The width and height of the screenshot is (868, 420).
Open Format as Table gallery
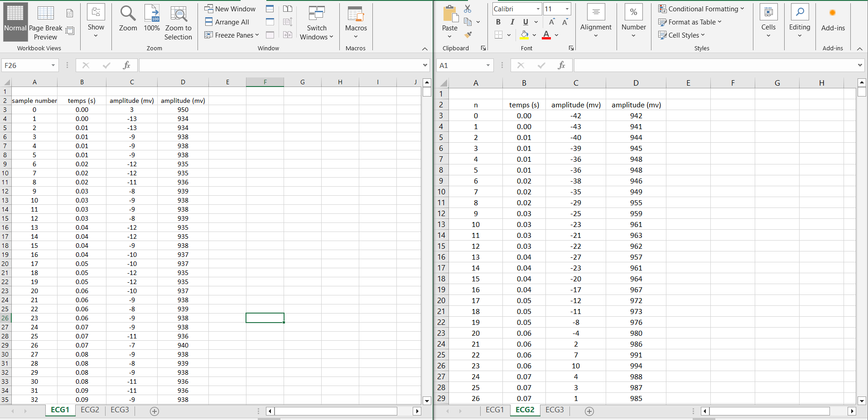[690, 22]
